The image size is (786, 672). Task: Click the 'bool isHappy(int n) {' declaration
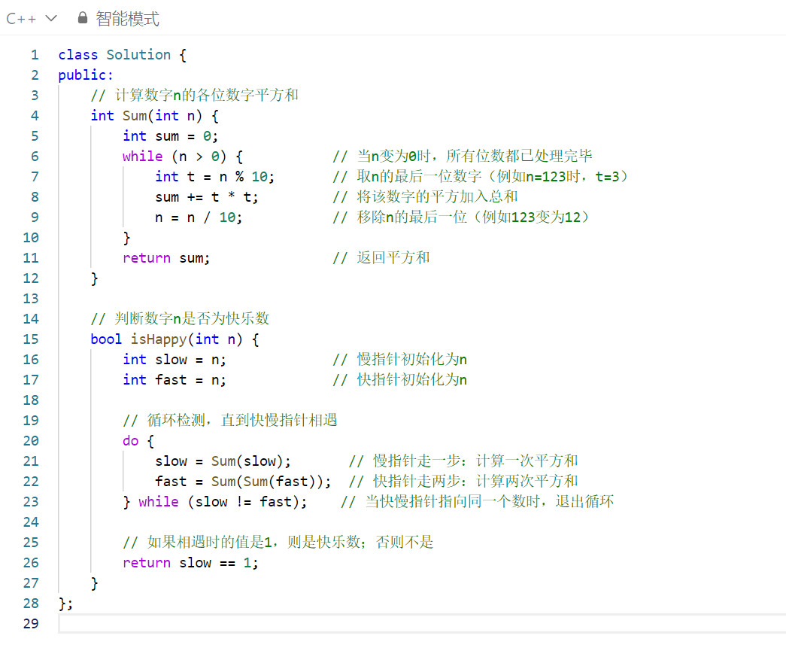tap(175, 339)
